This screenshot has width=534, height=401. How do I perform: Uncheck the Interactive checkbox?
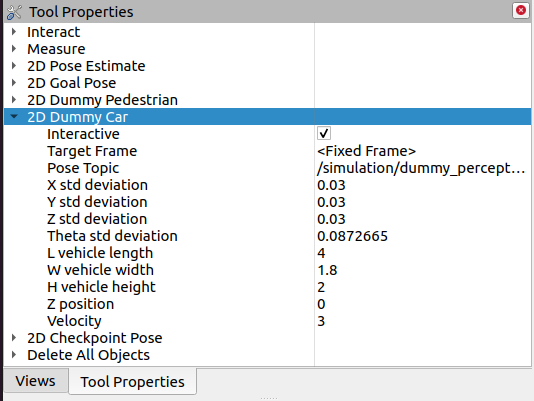point(324,133)
